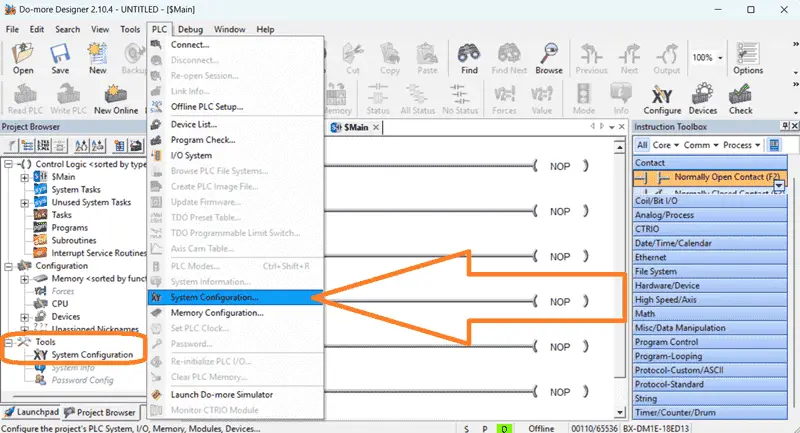Screen dimensions: 800x433
Task: Click the Mode toolbar icon
Action: click(x=584, y=100)
